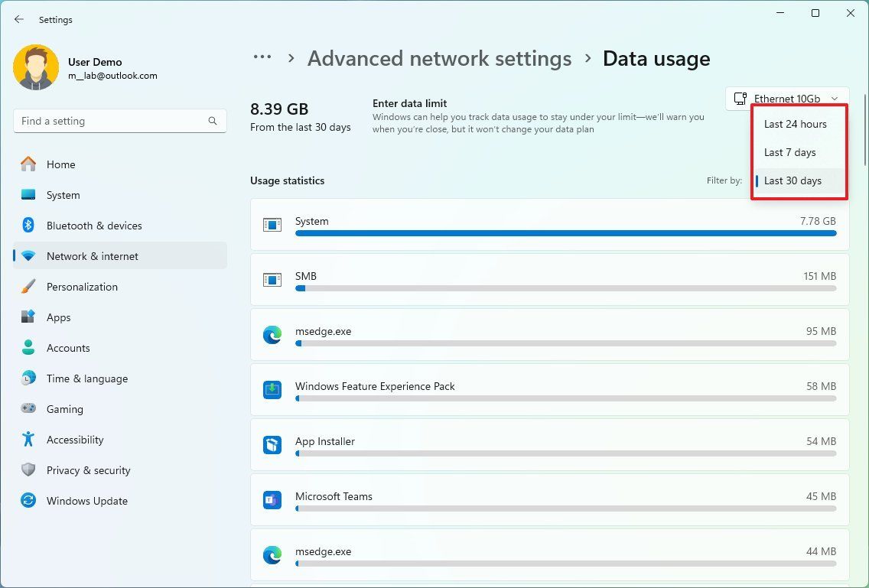The height and width of the screenshot is (588, 869).
Task: Open Gaming settings from the sidebar
Action: tap(64, 409)
